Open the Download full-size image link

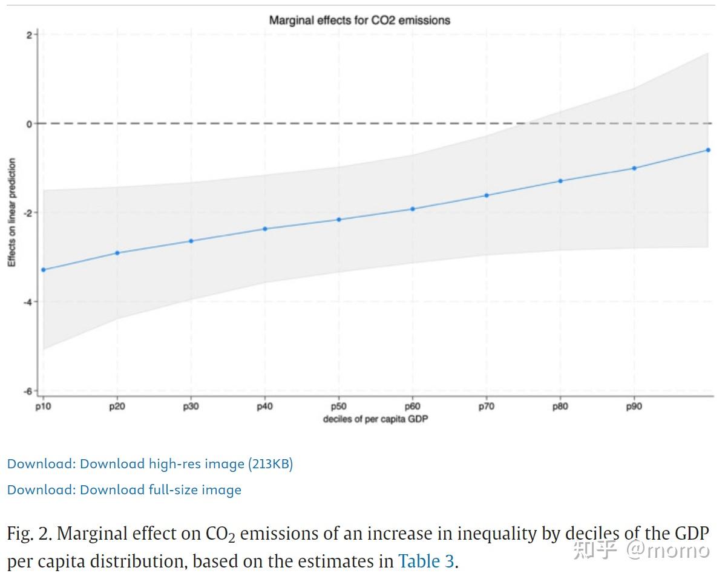pos(124,489)
